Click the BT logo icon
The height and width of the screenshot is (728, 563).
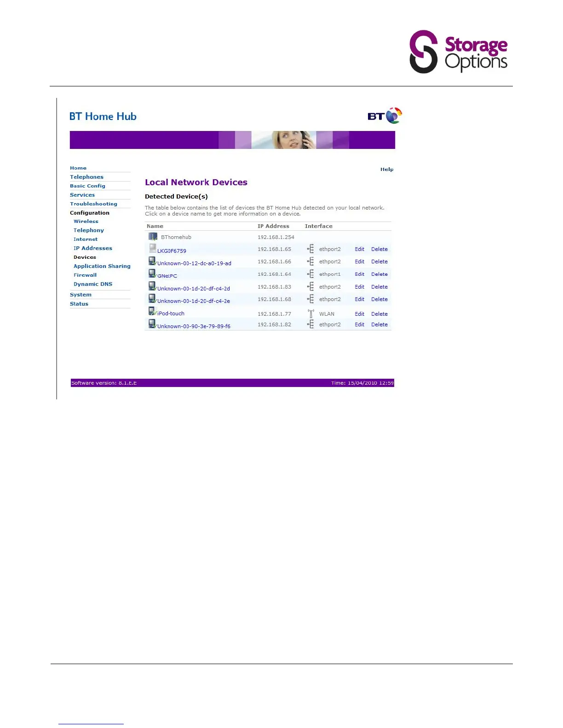pos(385,116)
